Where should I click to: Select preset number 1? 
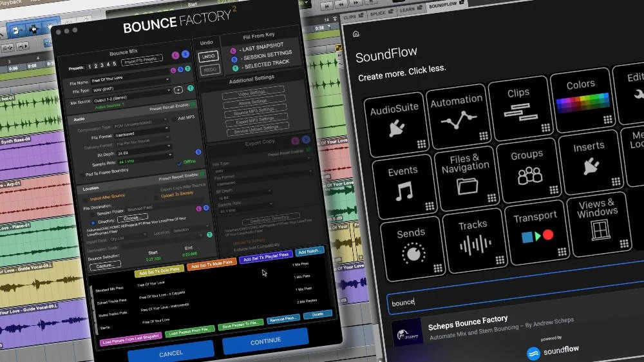click(x=89, y=66)
